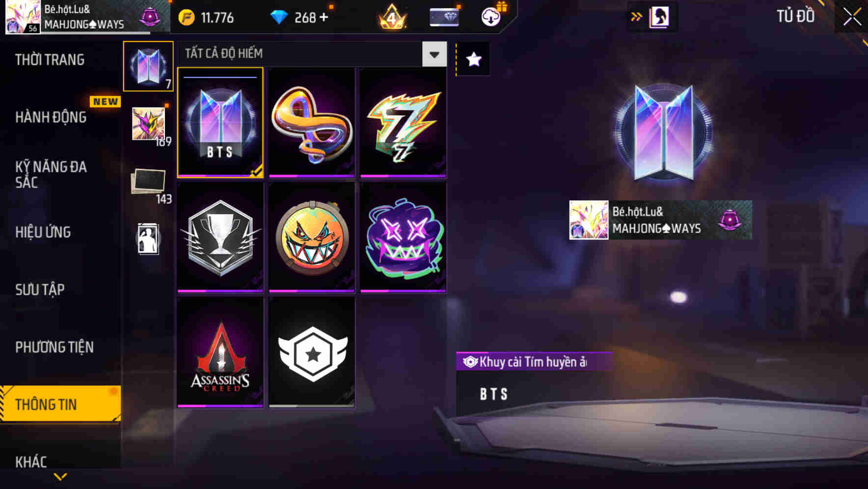Pick the Assassin's Creed badge
Image resolution: width=868 pixels, height=489 pixels.
(x=220, y=353)
